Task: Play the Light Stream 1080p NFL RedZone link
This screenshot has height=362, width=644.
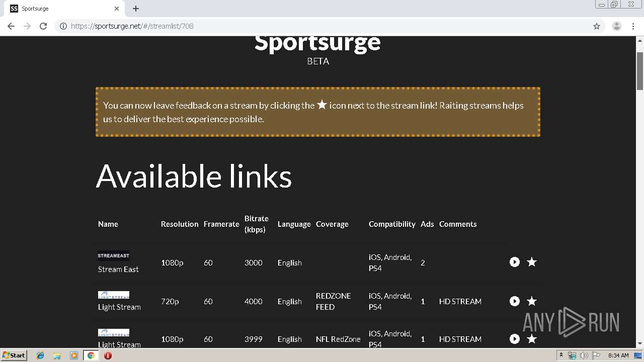Action: click(514, 339)
